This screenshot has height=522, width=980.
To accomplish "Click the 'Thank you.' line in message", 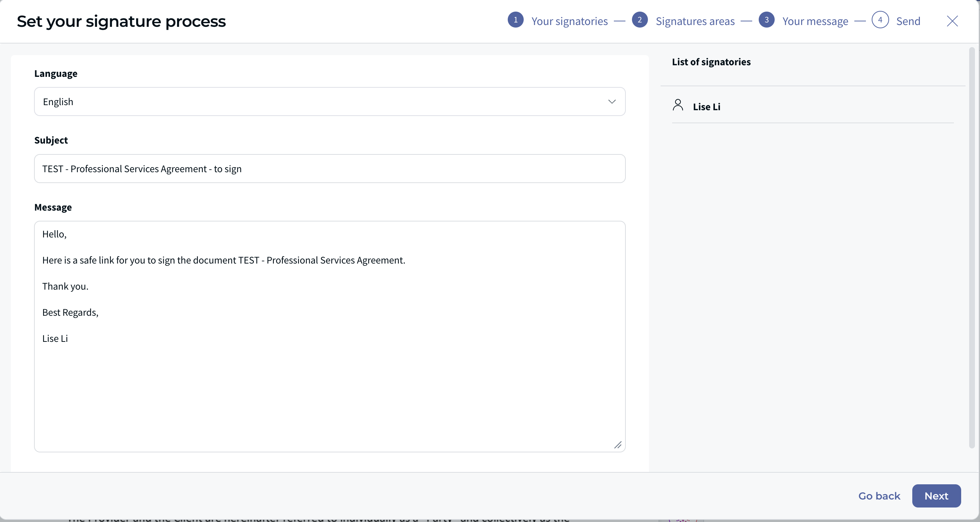I will tap(66, 286).
